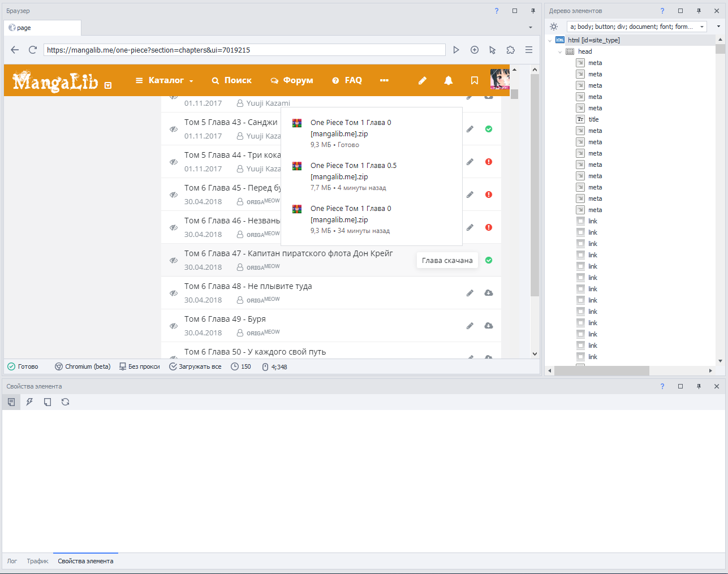Toggle the eye icon for Глава 45
The width and height of the screenshot is (728, 574).
[x=174, y=195]
